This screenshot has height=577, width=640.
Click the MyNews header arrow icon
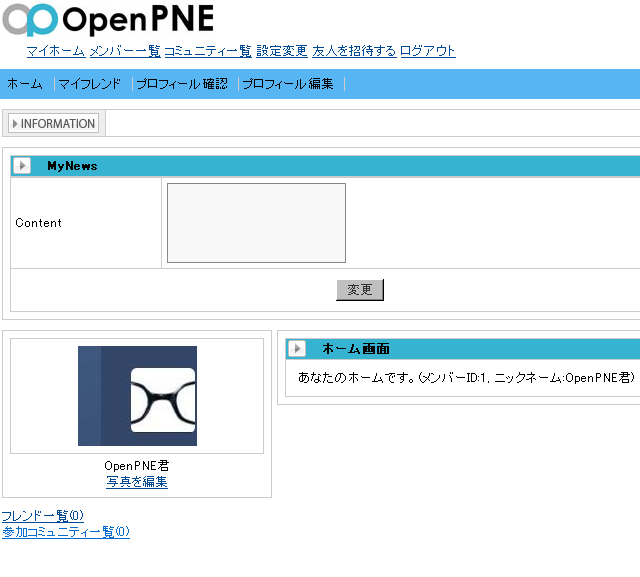click(22, 166)
